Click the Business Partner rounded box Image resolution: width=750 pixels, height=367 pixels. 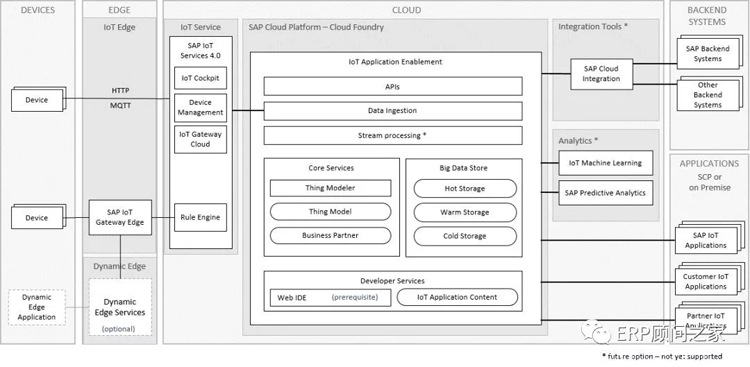[x=331, y=235]
